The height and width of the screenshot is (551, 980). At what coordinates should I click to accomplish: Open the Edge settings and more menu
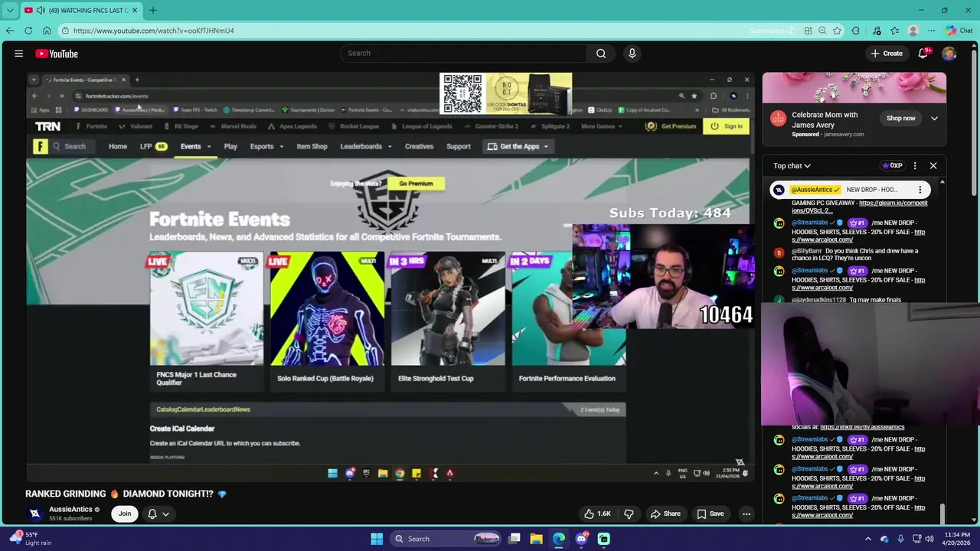click(x=931, y=31)
